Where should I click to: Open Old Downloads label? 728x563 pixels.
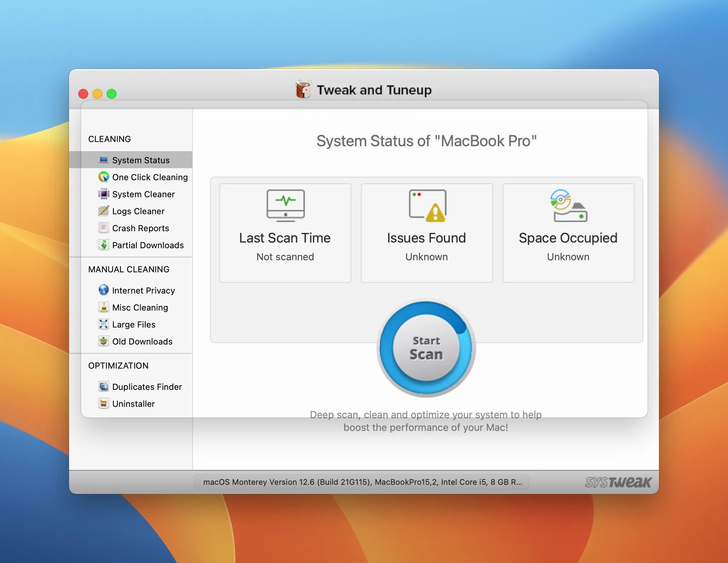tap(142, 342)
